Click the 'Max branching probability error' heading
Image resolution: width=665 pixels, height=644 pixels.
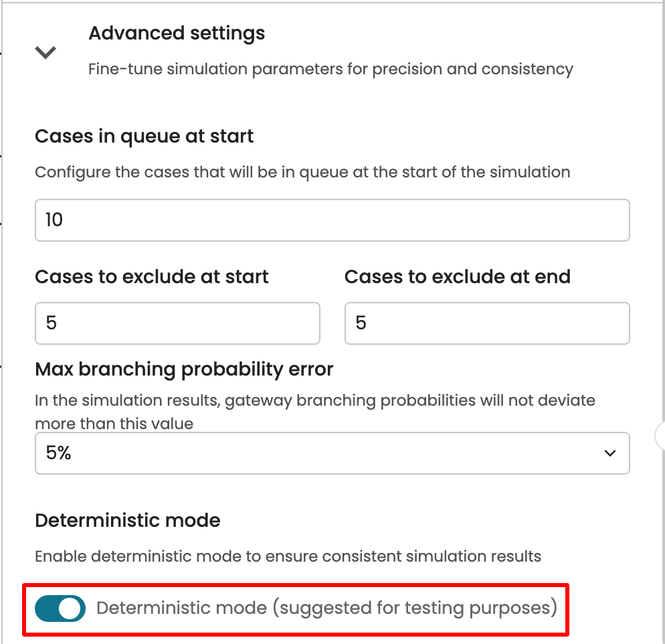[184, 369]
